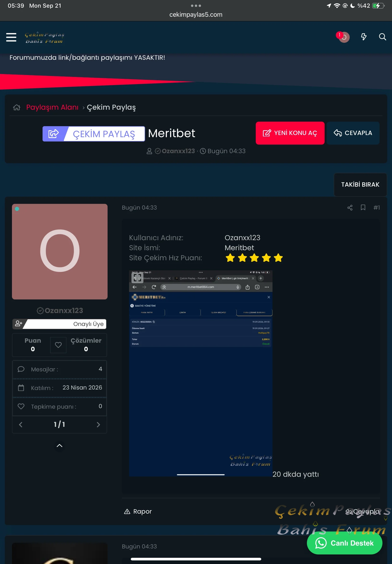Tap the Wi-Fi icon in status bar
The image size is (392, 564).
pos(337,6)
